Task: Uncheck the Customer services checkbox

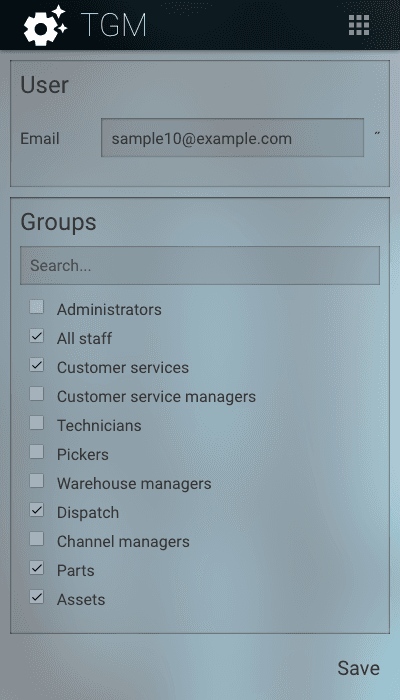Action: (x=37, y=365)
